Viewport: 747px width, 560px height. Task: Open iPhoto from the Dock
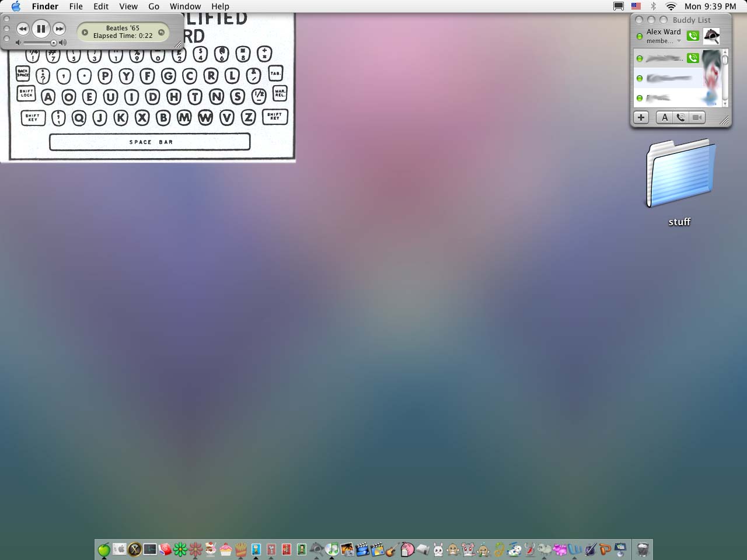click(347, 549)
